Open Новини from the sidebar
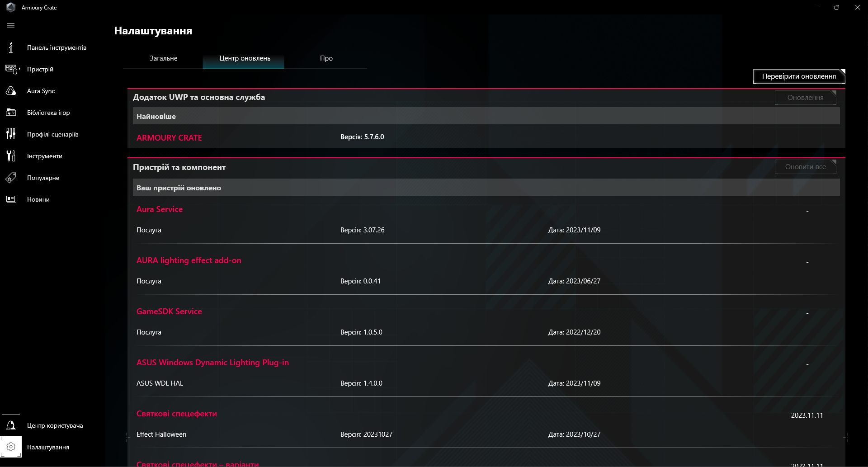Viewport: 868px width, 467px height. pyautogui.click(x=11, y=199)
